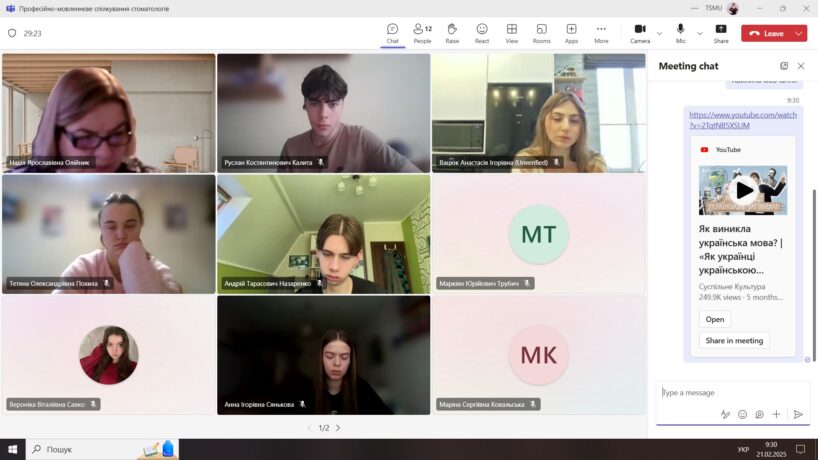Viewport: 818px width, 460px height.
Task: Open the Apps panel
Action: click(571, 33)
